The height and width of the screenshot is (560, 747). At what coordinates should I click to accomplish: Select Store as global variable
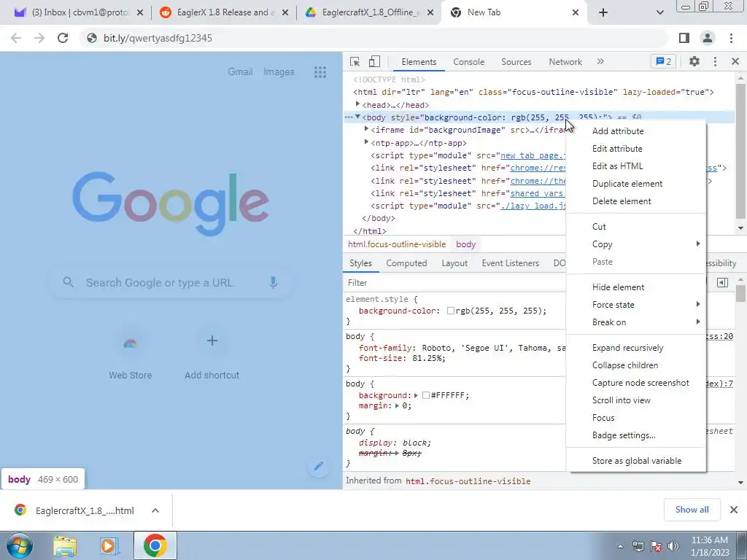636,461
